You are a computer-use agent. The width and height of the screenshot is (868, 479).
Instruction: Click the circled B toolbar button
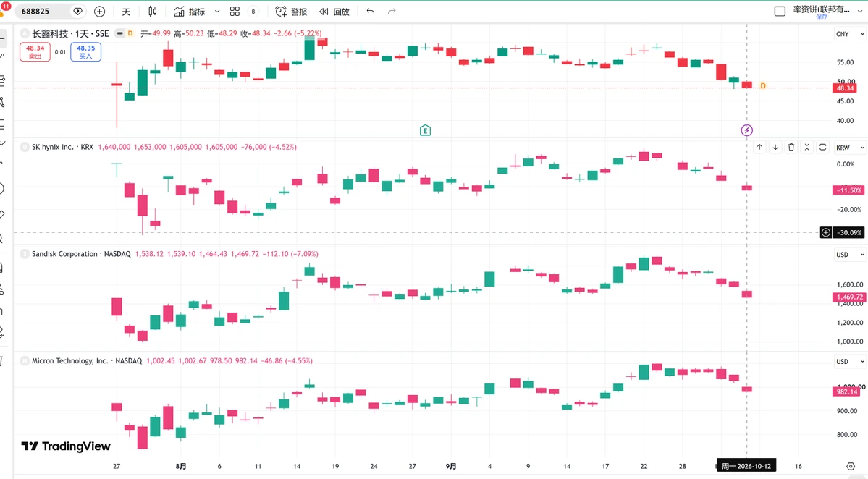pyautogui.click(x=253, y=12)
